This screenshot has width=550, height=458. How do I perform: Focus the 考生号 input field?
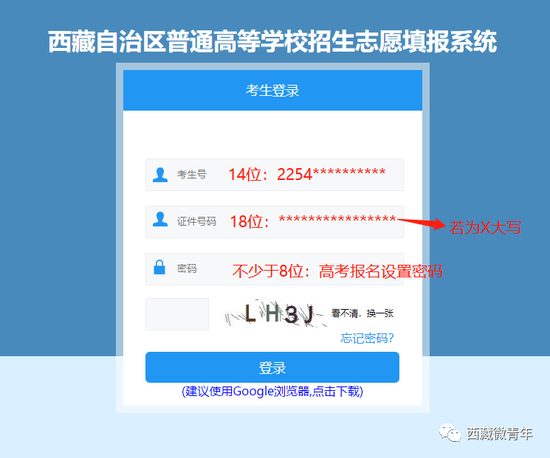[x=274, y=175]
